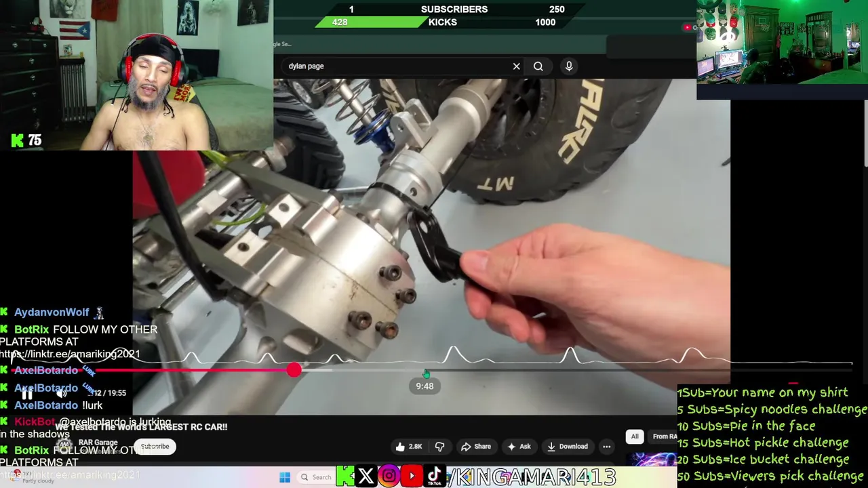This screenshot has width=868, height=488.
Task: Click the '15 Subs=Hot pickle challenge' line
Action: click(x=763, y=443)
